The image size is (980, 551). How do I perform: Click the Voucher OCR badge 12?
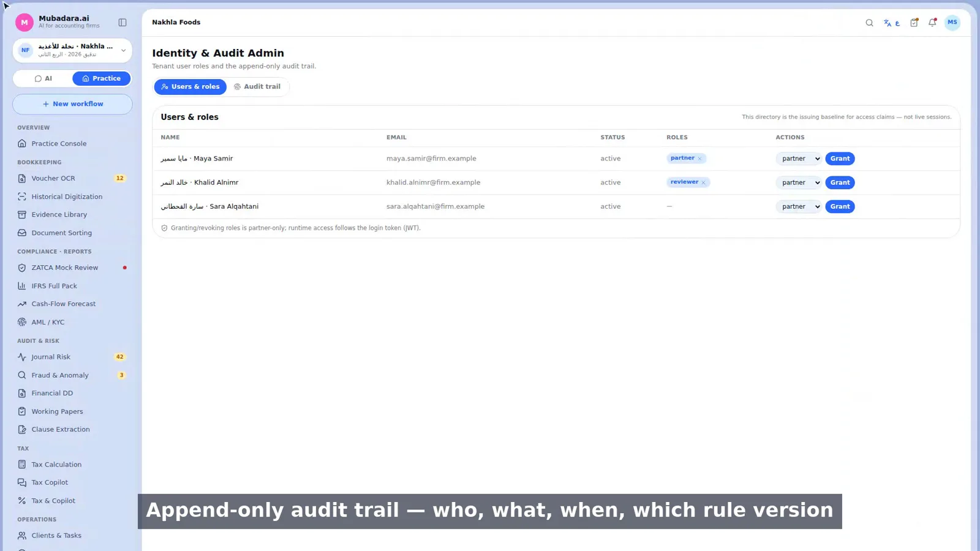click(x=120, y=178)
